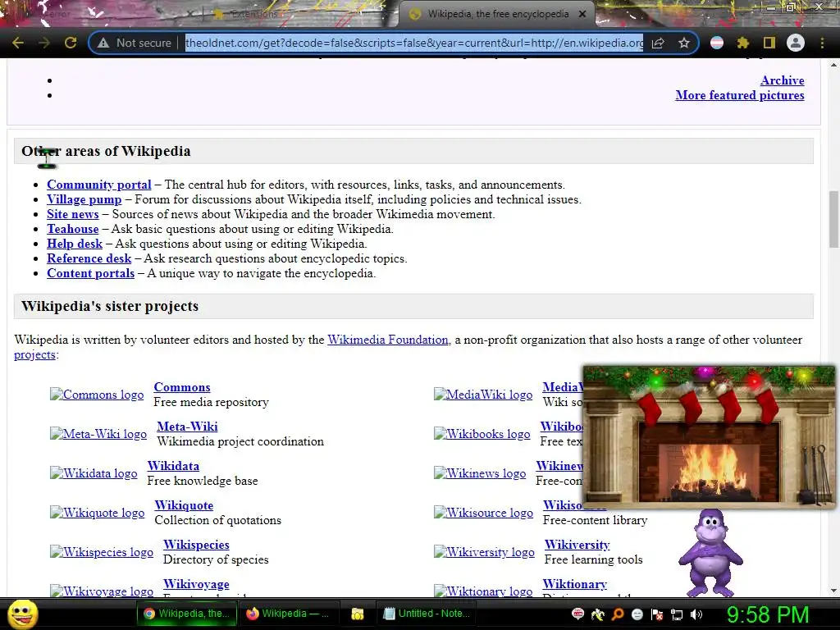Open the Wikiquote project link
Viewport: 840px width, 630px height.
[184, 505]
